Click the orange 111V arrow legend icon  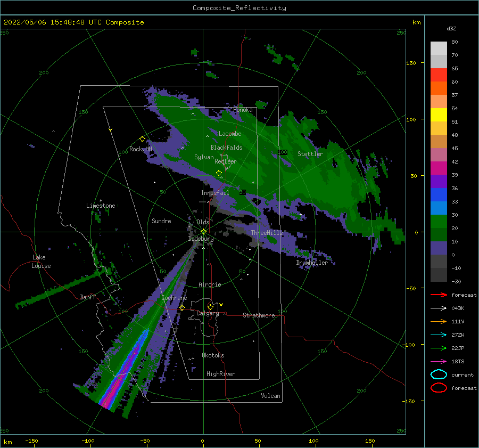pos(439,321)
